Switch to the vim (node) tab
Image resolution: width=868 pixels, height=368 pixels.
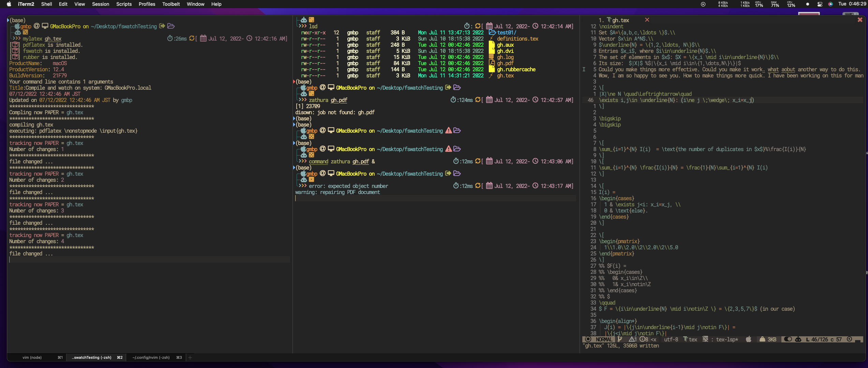[36, 357]
